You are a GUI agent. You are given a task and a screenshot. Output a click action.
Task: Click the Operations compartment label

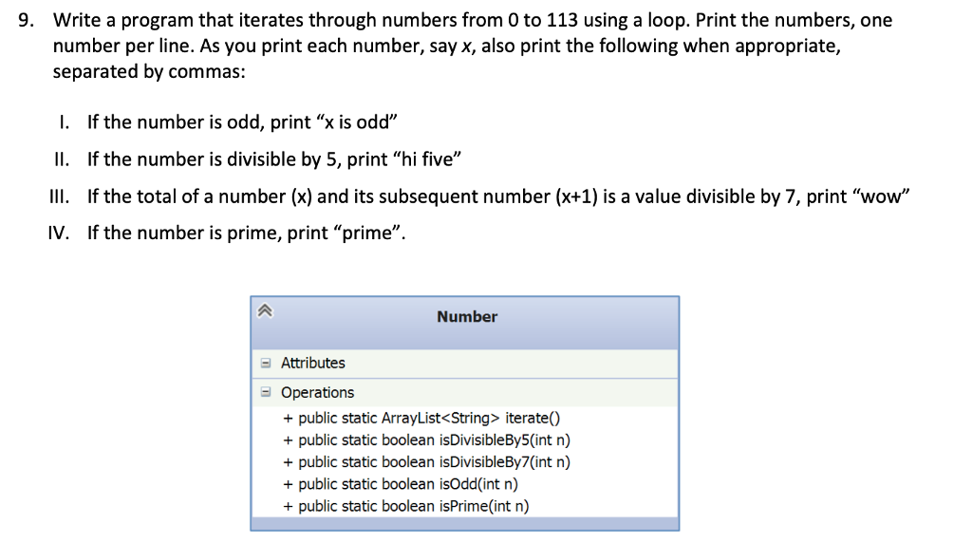[317, 392]
